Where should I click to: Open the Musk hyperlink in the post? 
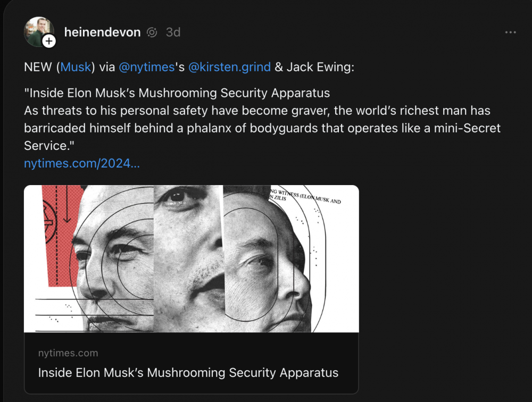76,66
